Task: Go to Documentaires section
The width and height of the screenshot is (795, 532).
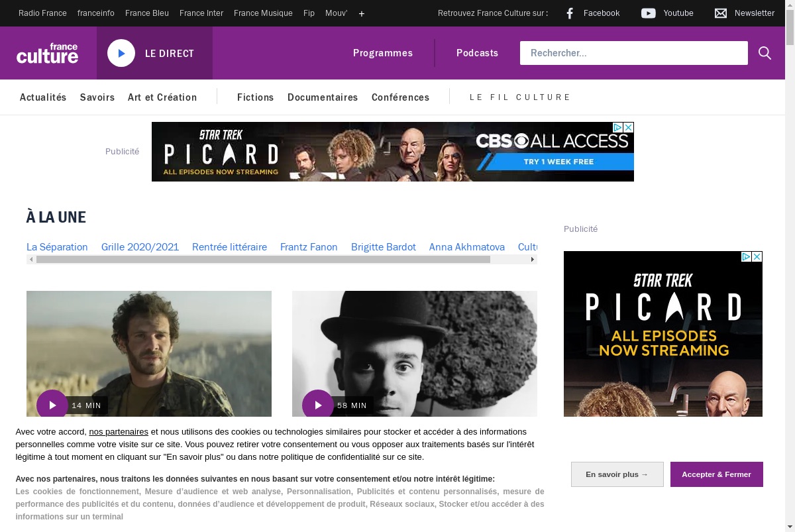Action: [x=323, y=97]
